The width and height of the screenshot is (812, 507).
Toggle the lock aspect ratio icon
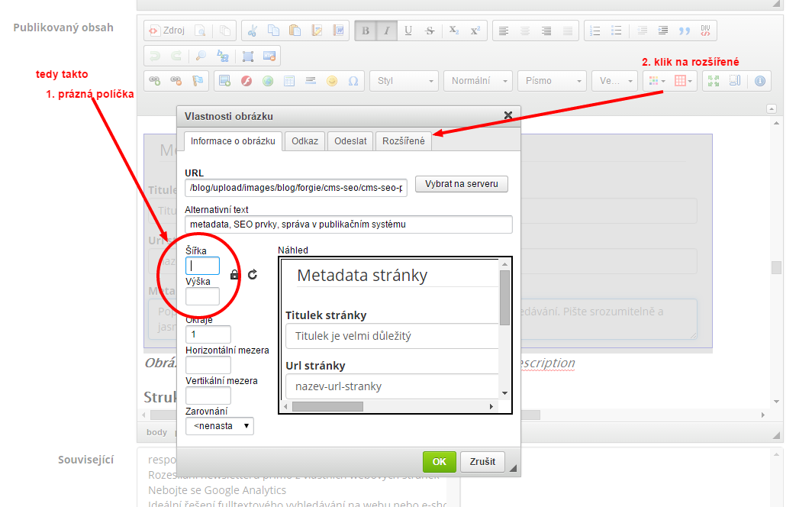click(234, 275)
